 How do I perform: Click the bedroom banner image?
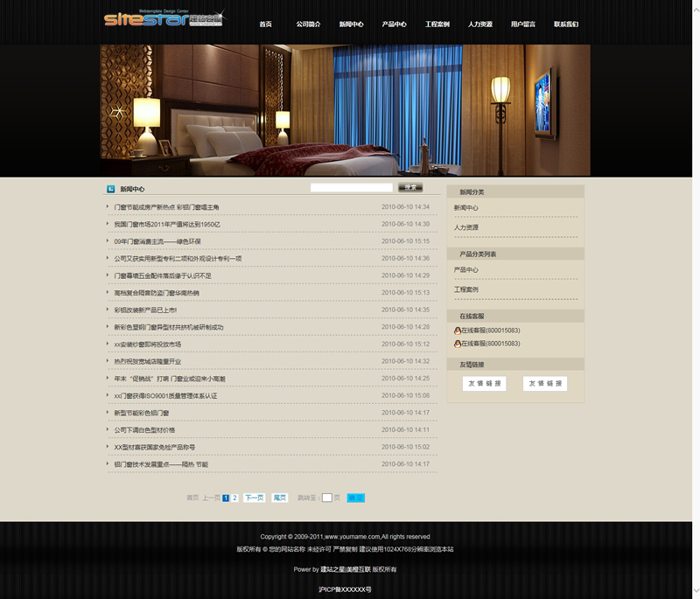345,110
